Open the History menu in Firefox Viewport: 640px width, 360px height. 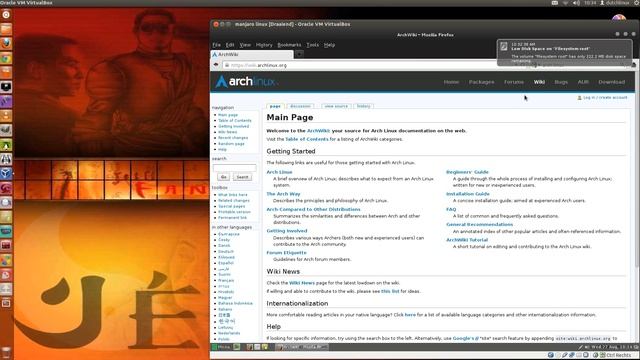(x=264, y=45)
